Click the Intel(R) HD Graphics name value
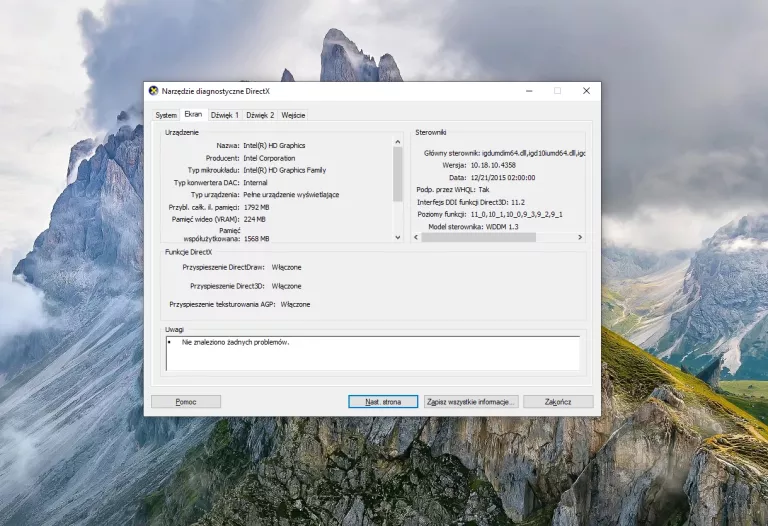This screenshot has width=768, height=526. pos(274,145)
